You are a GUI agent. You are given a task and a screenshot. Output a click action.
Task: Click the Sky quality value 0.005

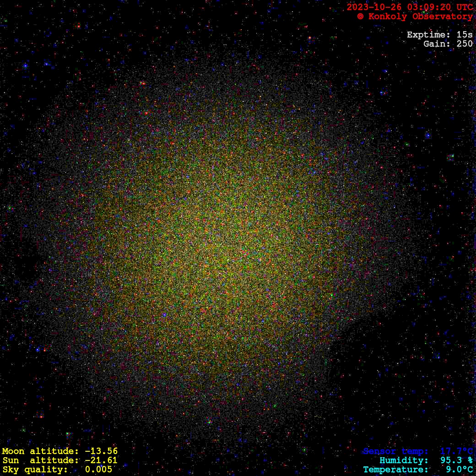point(98,470)
